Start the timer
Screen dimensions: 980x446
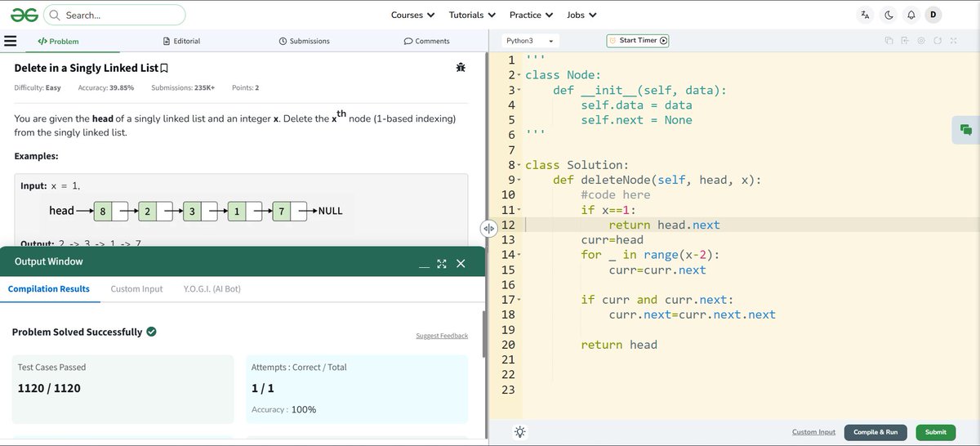pos(638,40)
